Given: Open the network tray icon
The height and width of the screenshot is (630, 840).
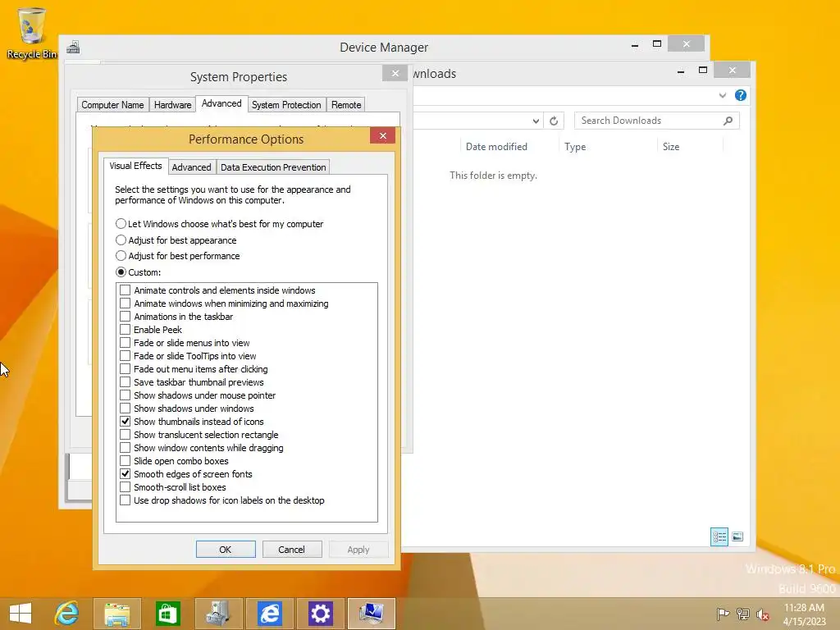Looking at the screenshot, I should tap(743, 614).
